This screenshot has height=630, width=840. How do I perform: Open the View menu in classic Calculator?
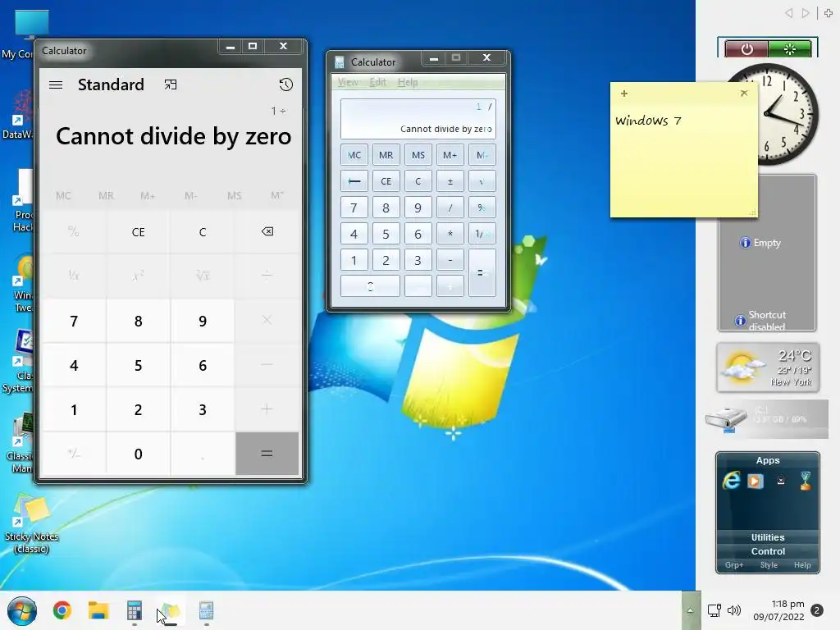point(348,82)
